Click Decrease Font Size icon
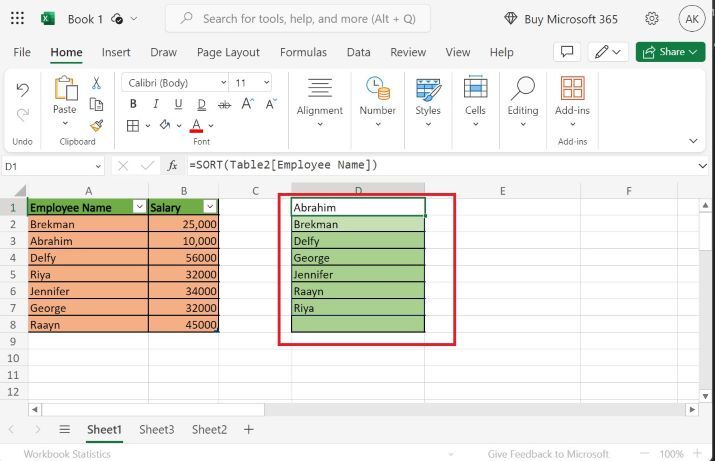The height and width of the screenshot is (461, 715). pos(271,104)
